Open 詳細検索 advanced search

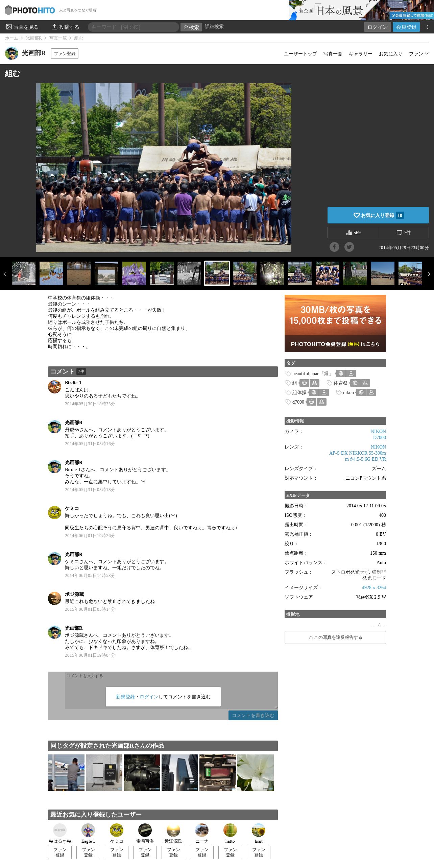point(214,27)
